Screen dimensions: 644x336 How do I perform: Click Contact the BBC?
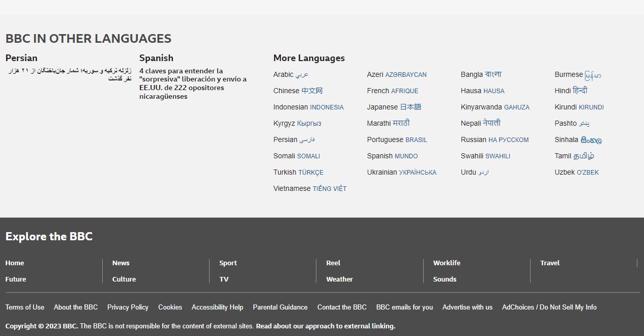341,307
